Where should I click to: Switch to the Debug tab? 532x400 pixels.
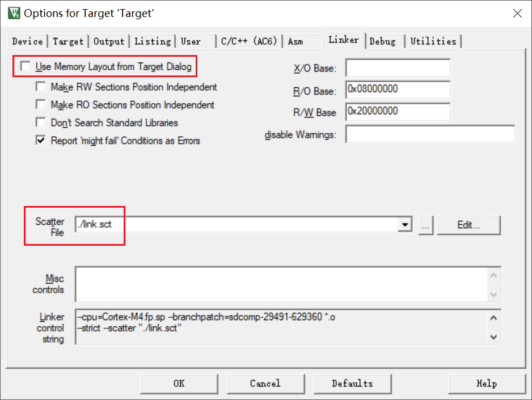[x=385, y=41]
